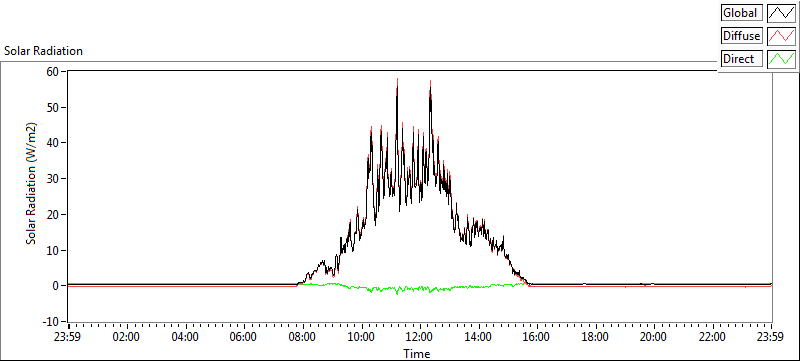
Task: Click the Solar Radiation (W/m2) y-axis title
Action: tap(32, 184)
